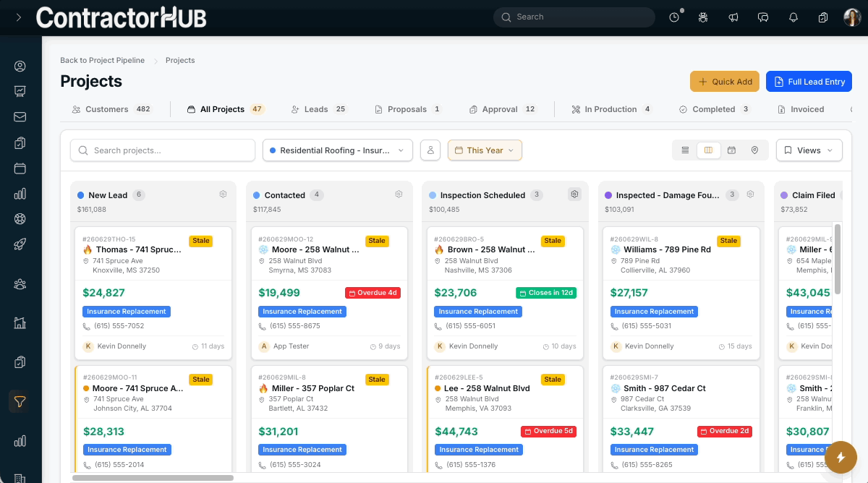Switch to the All Projects tab
The width and height of the screenshot is (868, 483).
226,109
